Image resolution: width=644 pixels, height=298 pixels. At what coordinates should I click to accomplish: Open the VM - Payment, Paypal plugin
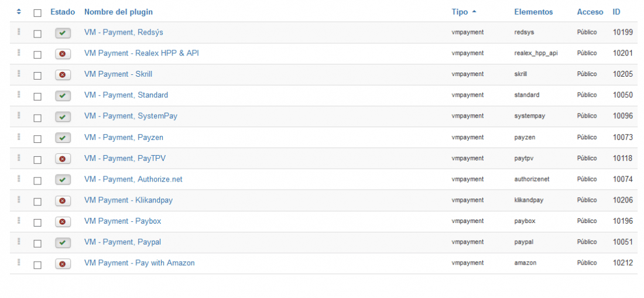pos(122,242)
